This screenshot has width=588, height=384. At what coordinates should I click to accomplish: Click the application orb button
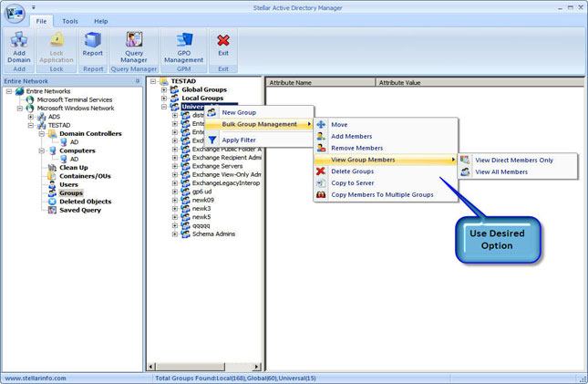14,13
